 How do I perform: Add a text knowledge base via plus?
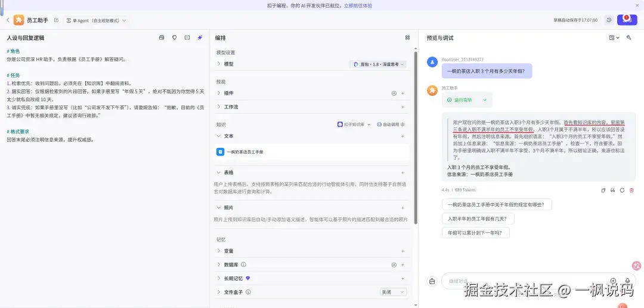point(402,136)
